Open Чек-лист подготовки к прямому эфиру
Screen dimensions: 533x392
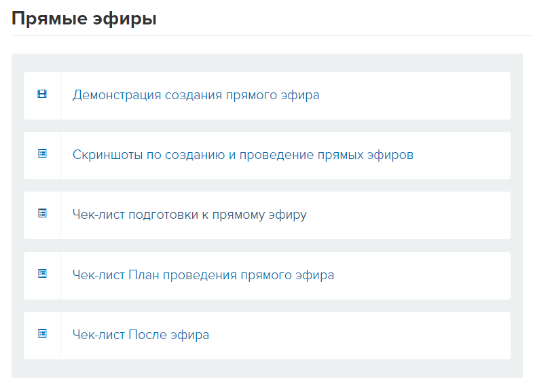pyautogui.click(x=189, y=215)
